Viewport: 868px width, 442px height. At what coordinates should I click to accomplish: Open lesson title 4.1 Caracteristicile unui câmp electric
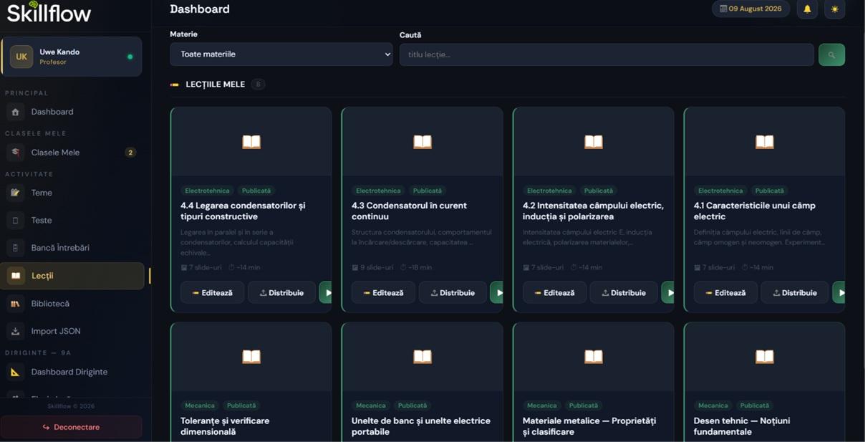[756, 212]
